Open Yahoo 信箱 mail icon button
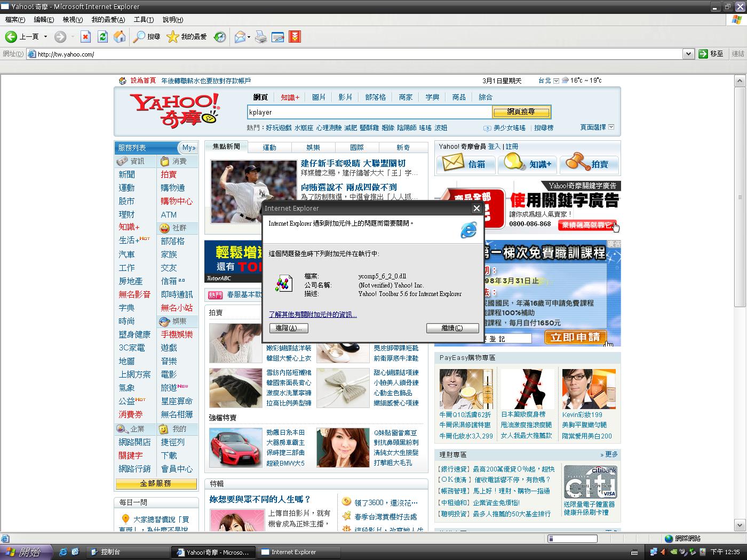This screenshot has height=560, width=747. [x=465, y=164]
